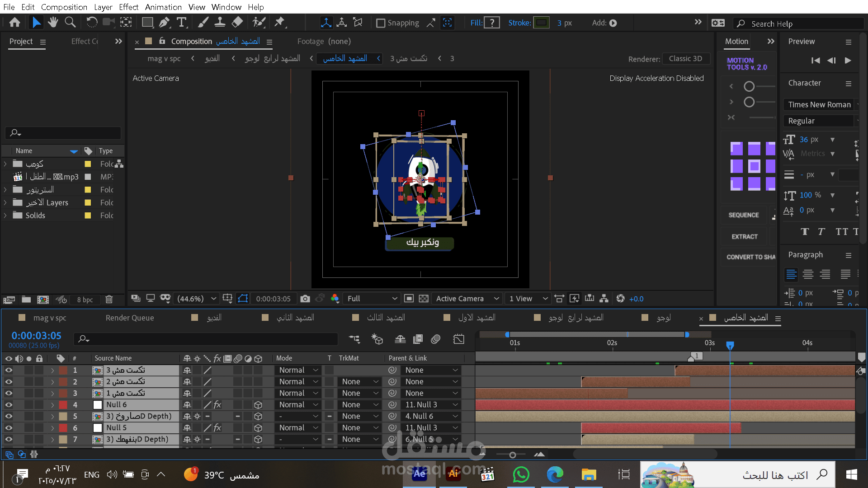Screen dimensions: 868x488
Task: Switch to المشهد الثاني timeline tab
Action: (x=295, y=318)
